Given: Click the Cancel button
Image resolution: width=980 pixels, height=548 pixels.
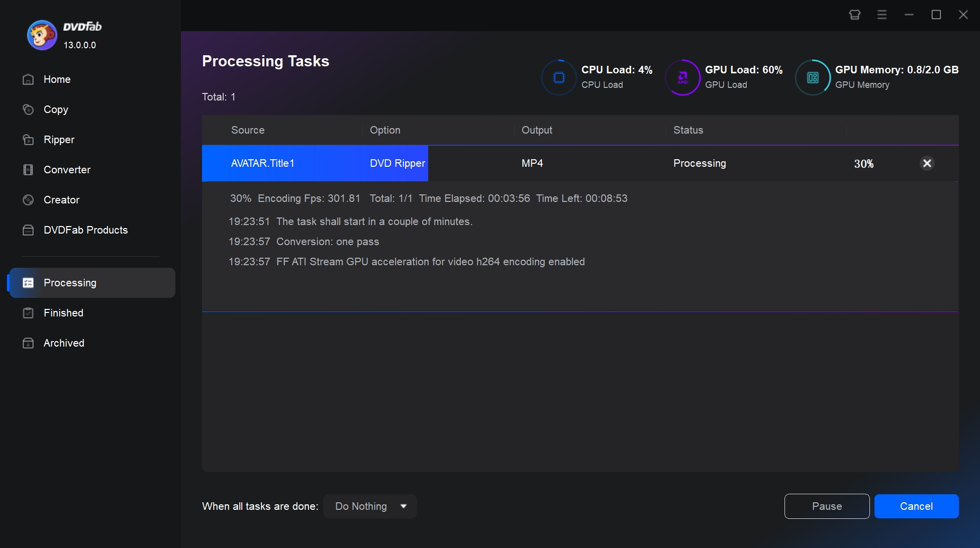Looking at the screenshot, I should (x=917, y=506).
